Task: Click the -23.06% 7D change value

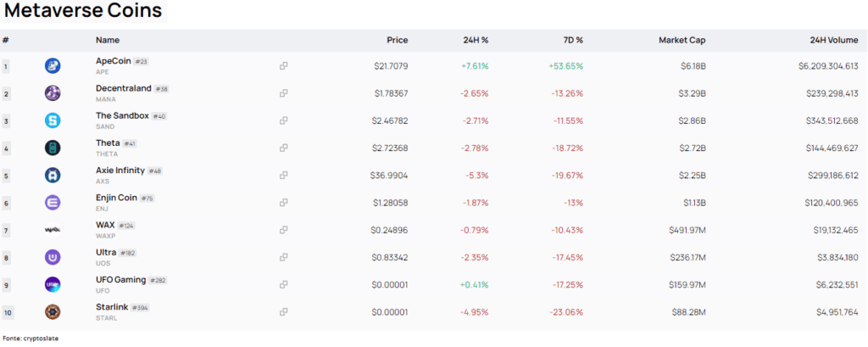Action: pos(567,311)
